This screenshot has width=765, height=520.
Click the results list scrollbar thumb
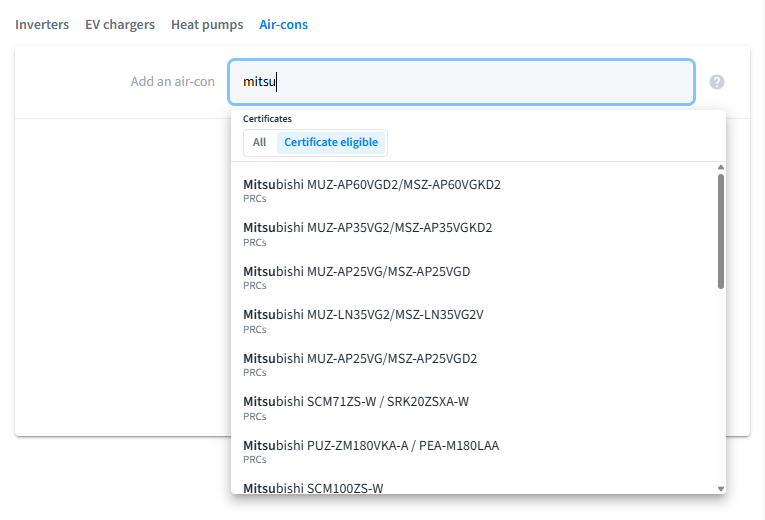(721, 232)
